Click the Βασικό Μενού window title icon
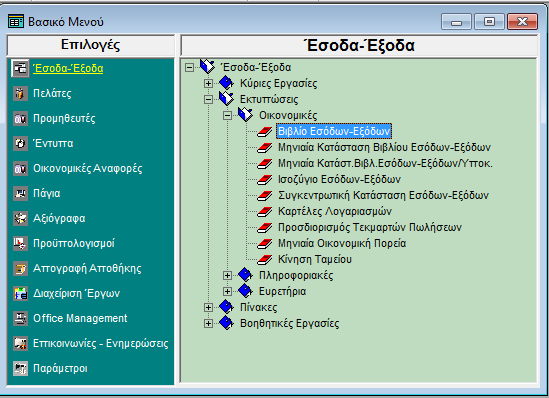Image resolution: width=549 pixels, height=398 pixels. point(16,21)
